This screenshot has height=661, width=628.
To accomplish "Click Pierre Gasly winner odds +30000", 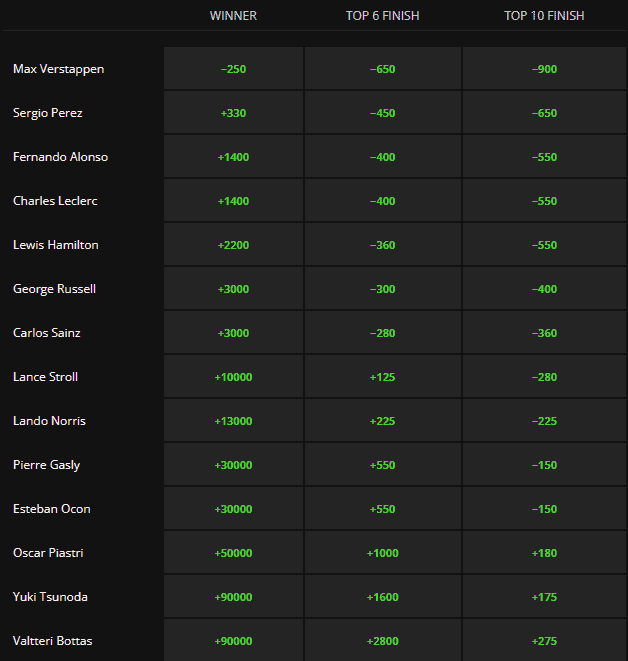I will tap(233, 465).
